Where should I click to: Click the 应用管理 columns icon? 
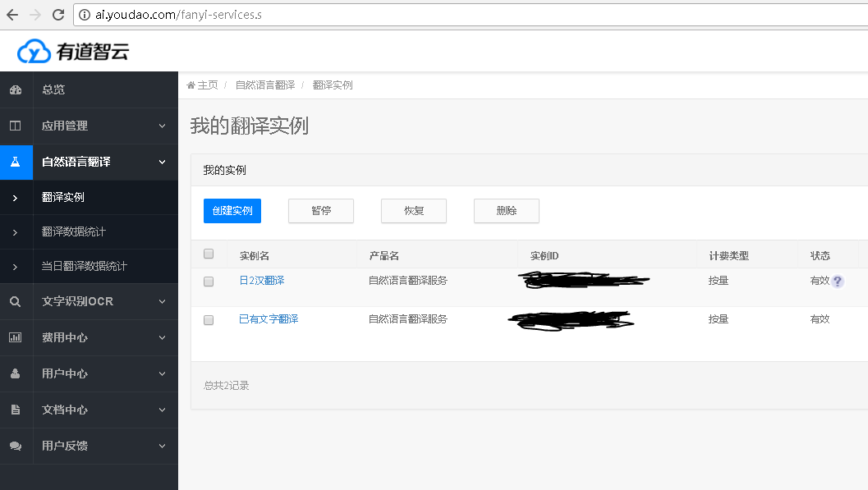pyautogui.click(x=16, y=126)
